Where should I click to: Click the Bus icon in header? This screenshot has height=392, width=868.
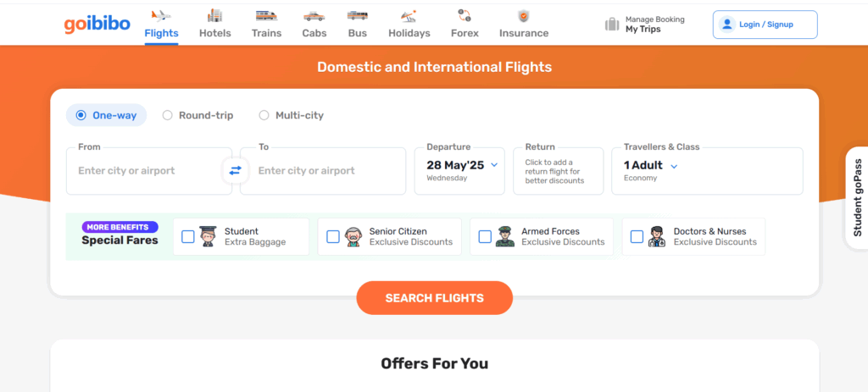pos(357,15)
